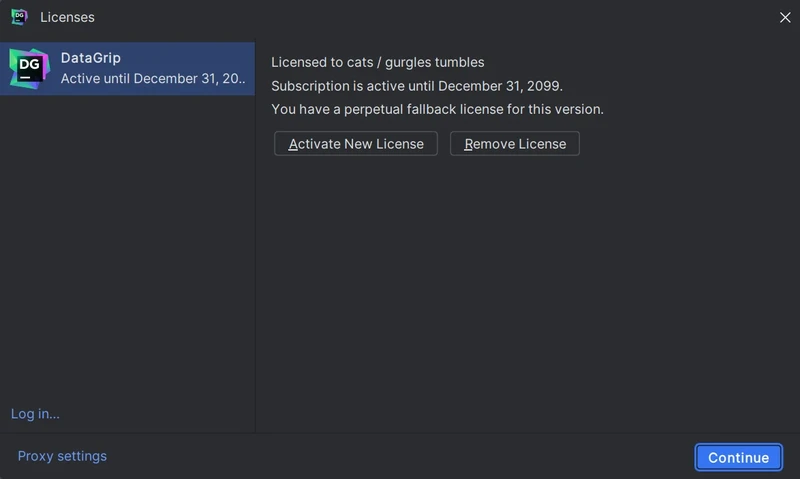Select the DataGrip name in product list

91,58
